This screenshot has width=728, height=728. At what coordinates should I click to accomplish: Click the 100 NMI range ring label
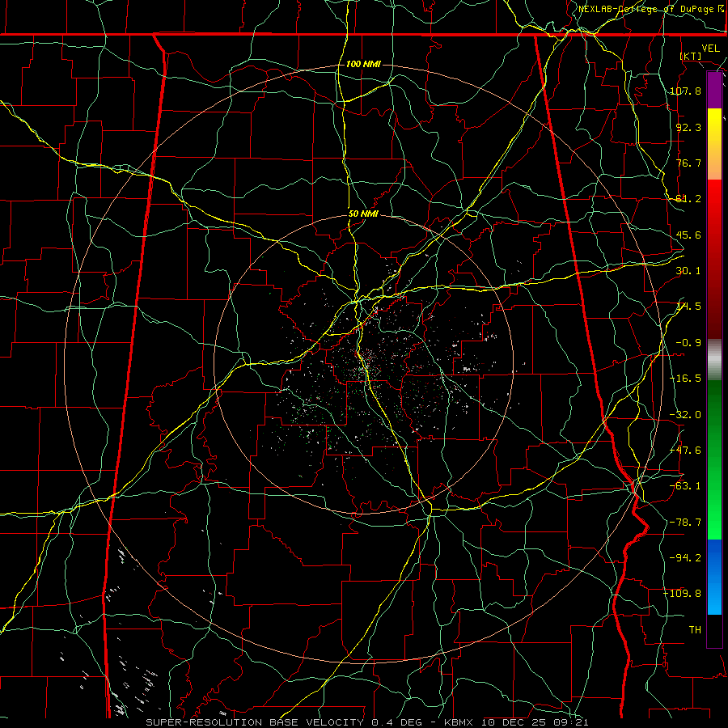363,64
